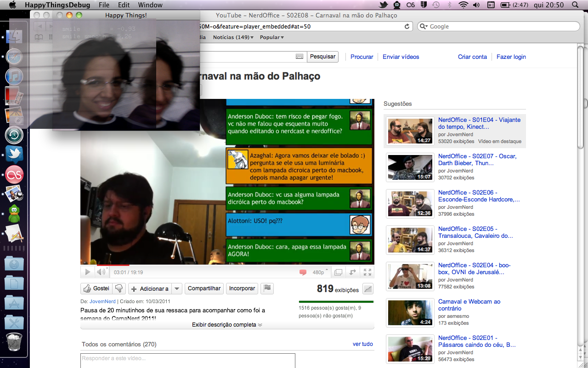Image resolution: width=588 pixels, height=368 pixels.
Task: Open the Notícias (149) bookmarks menu
Action: tap(233, 37)
